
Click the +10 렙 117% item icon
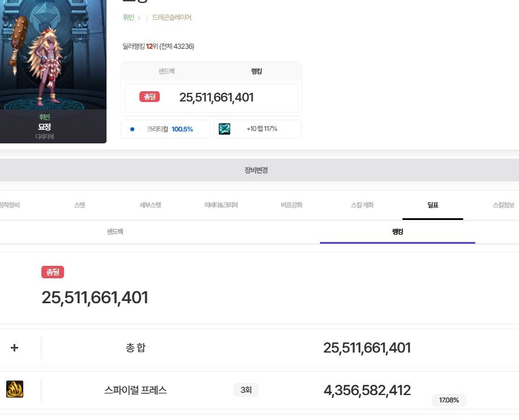(x=224, y=129)
